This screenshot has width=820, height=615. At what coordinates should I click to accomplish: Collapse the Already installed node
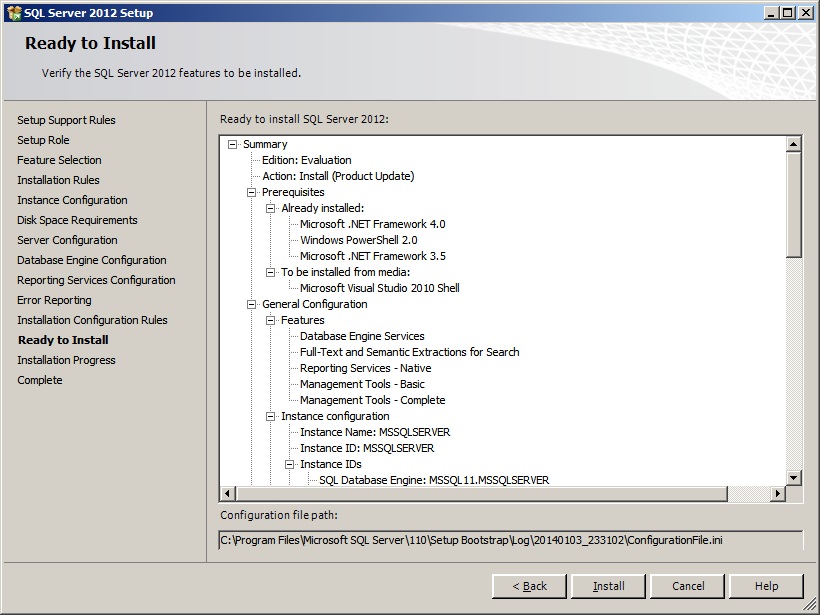pyautogui.click(x=271, y=208)
